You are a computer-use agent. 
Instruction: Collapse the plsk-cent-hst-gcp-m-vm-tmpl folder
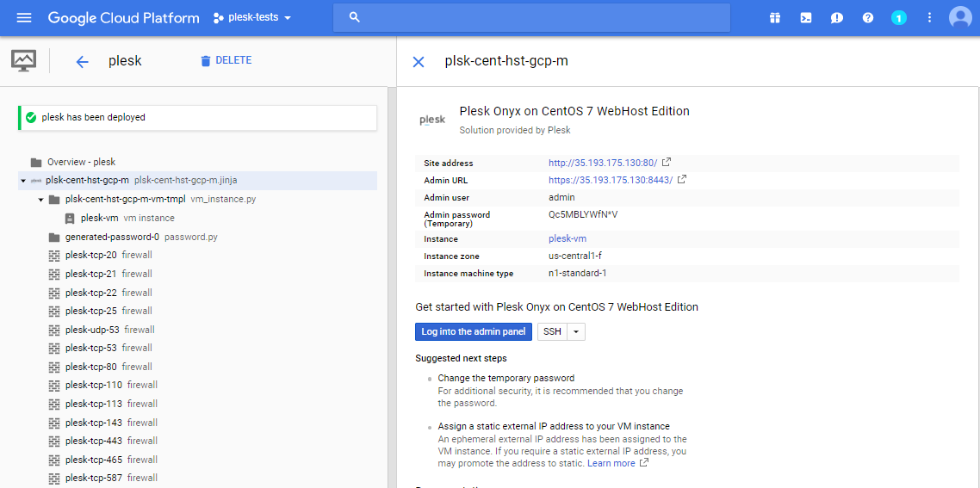click(40, 200)
